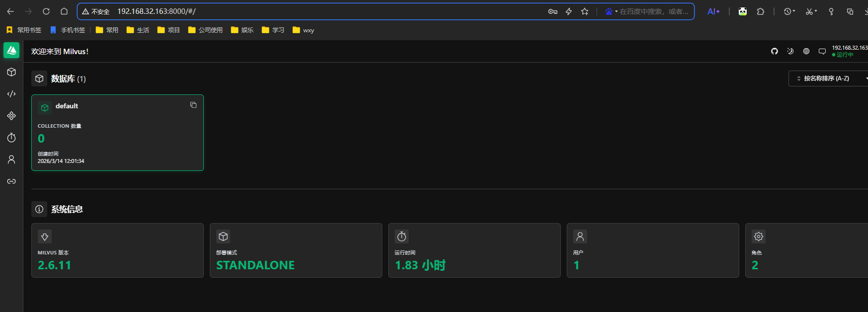Toggle dark mode moon icon
868x312 pixels.
pos(790,51)
